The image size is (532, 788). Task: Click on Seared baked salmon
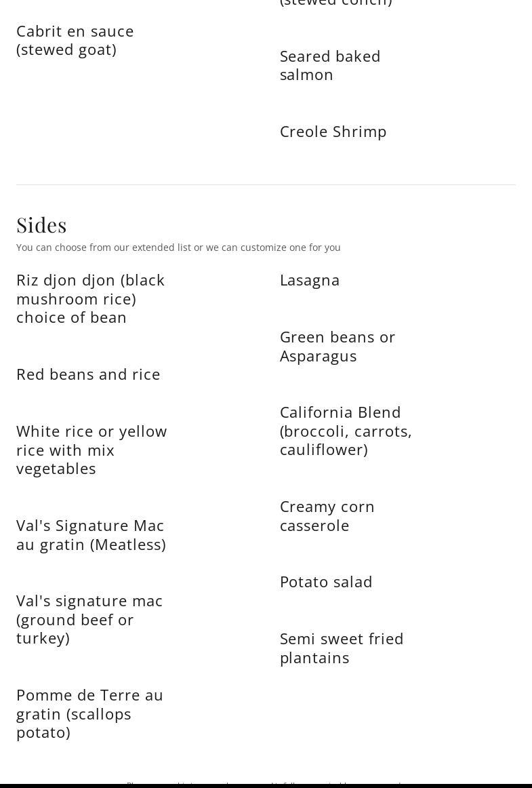tap(330, 65)
